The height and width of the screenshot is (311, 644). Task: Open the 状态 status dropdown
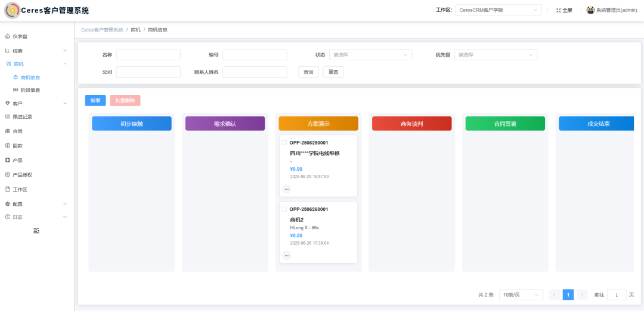coord(370,55)
